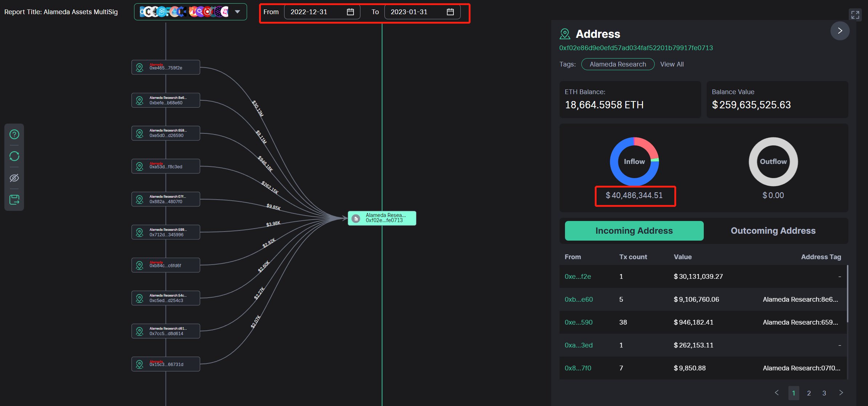
Task: Click the refresh graph icon
Action: pos(14,156)
